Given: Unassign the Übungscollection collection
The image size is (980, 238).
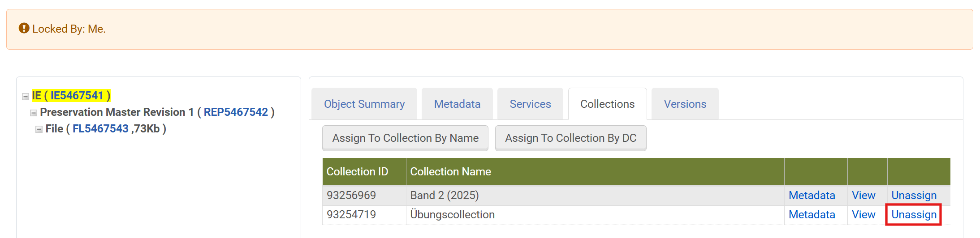Looking at the screenshot, I should (914, 215).
